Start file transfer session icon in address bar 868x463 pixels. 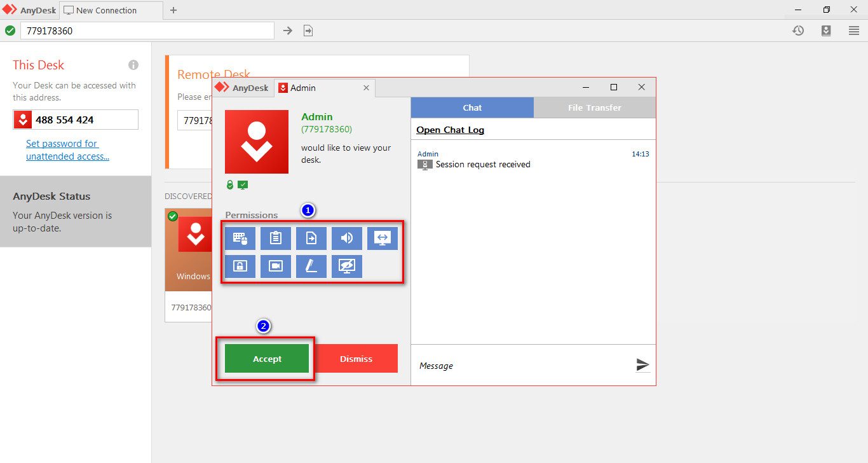(308, 31)
